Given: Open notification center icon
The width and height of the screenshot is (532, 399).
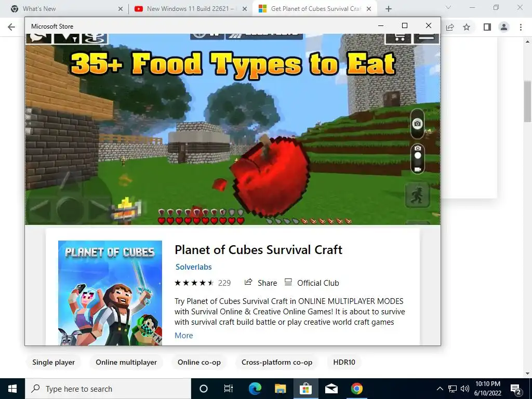Looking at the screenshot, I should pyautogui.click(x=516, y=389).
